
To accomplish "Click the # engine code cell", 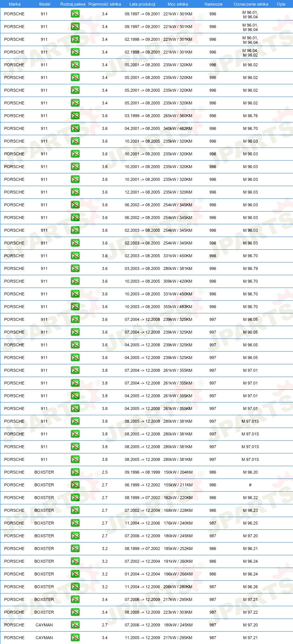I will click(250, 485).
